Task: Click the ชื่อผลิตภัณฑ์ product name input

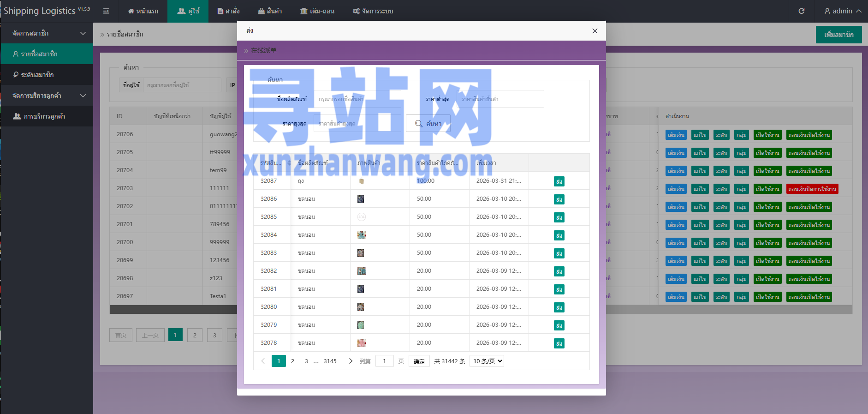Action: [x=357, y=99]
